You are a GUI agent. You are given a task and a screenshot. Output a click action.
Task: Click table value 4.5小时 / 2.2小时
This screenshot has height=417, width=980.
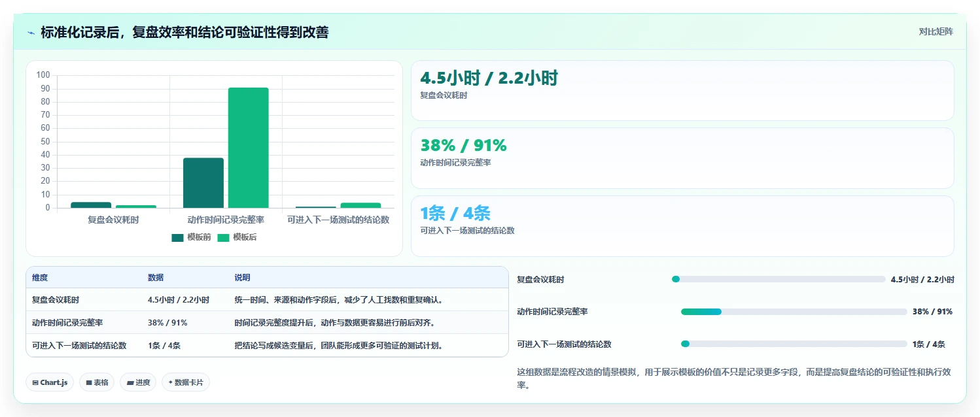tap(179, 300)
